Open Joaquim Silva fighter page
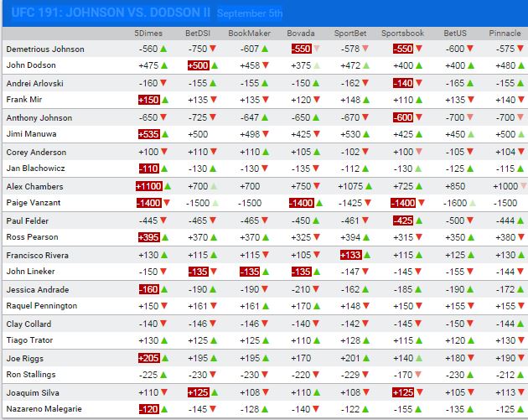528x420 pixels. [33, 392]
